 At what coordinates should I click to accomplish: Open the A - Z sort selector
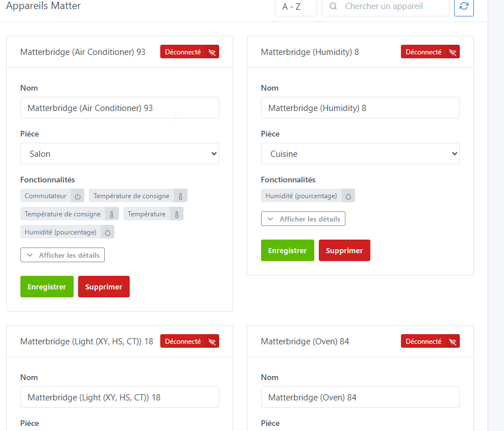click(296, 7)
